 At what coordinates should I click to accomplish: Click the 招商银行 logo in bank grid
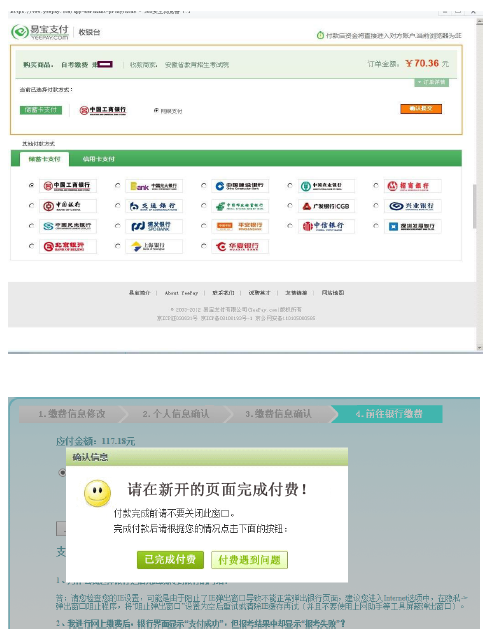click(x=412, y=186)
